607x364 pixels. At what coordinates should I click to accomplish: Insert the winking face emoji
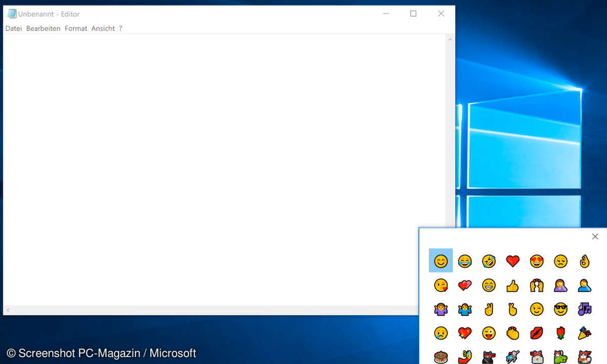(537, 309)
